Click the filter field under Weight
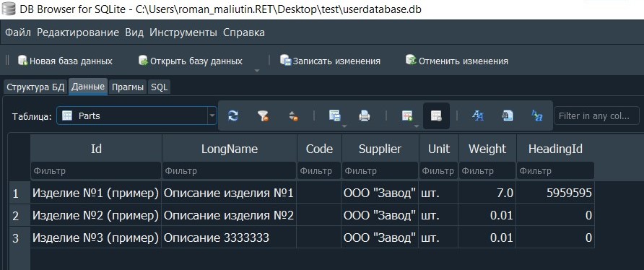Screen dimensions: 644x270 tap(487, 171)
